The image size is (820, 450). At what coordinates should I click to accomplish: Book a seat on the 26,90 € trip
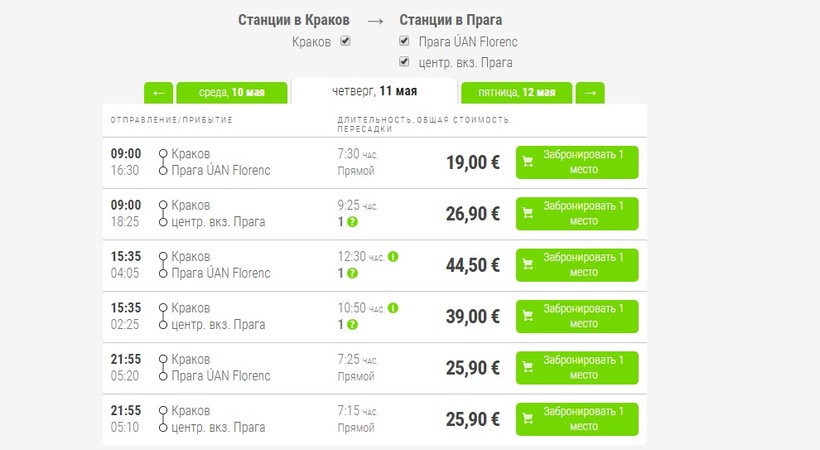(x=576, y=213)
